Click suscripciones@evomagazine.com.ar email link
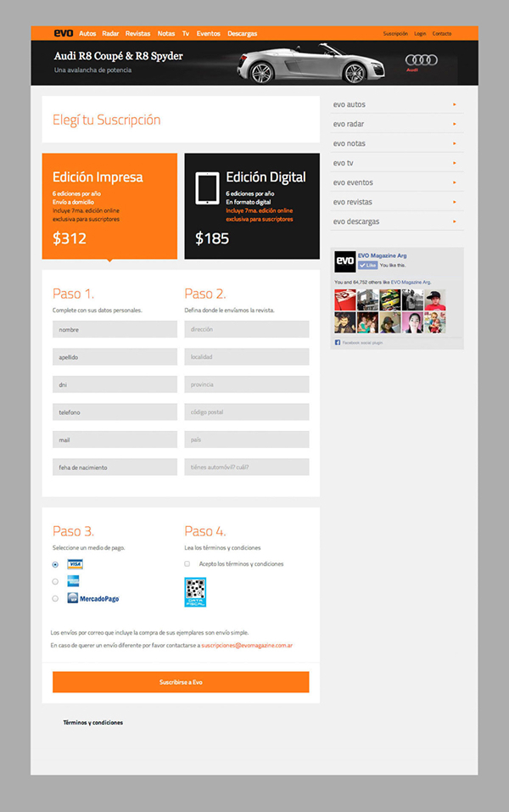This screenshot has height=812, width=509. [247, 645]
